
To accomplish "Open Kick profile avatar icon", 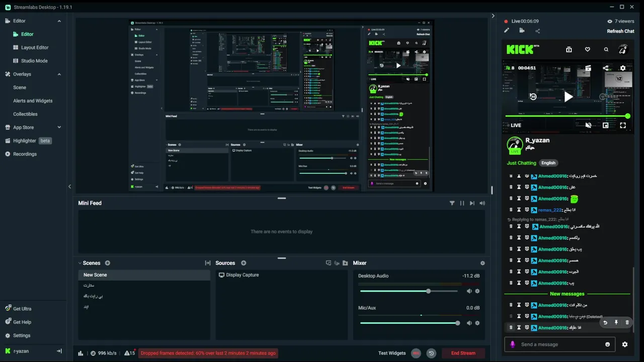I will tap(623, 49).
